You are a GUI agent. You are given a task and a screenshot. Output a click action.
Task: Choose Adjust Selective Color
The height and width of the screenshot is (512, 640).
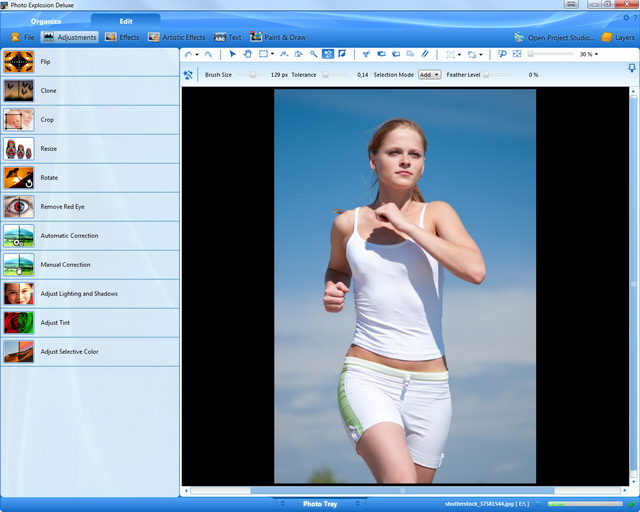point(90,352)
